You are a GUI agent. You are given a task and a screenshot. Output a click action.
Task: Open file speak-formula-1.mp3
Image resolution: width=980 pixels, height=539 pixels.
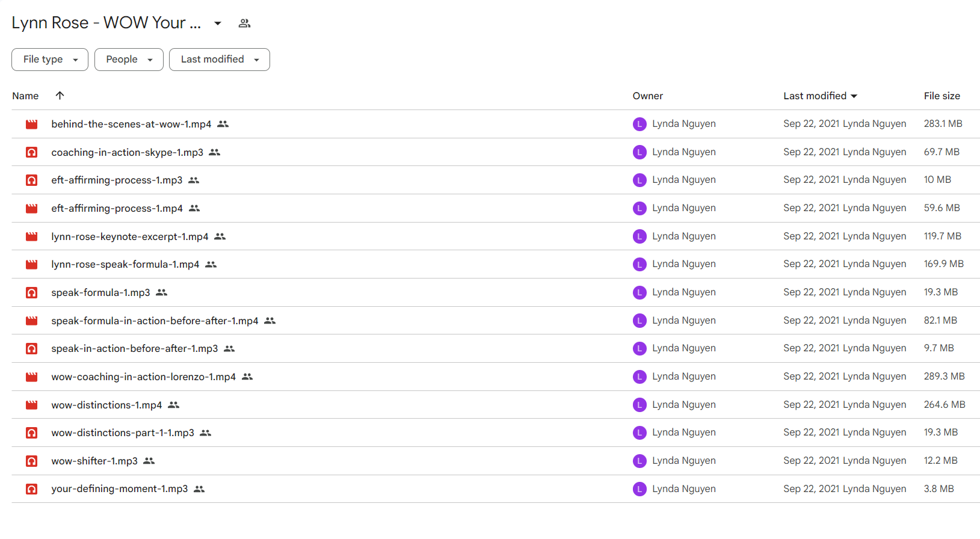pos(100,292)
